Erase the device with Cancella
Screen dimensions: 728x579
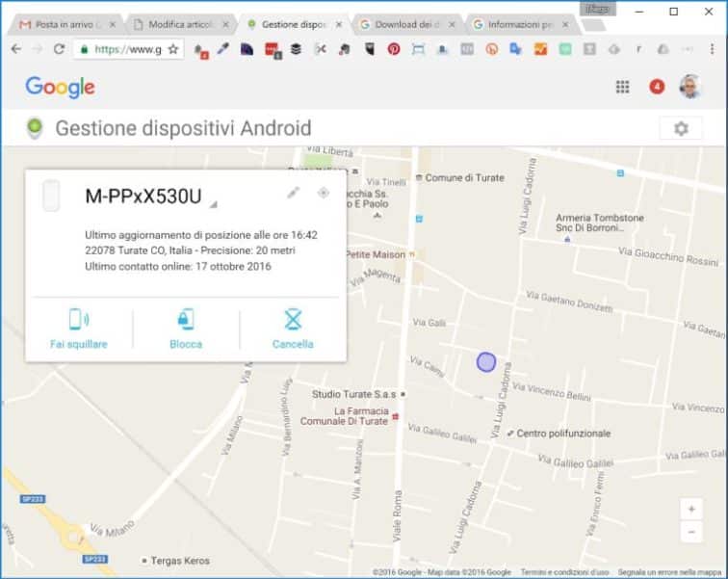(x=293, y=329)
